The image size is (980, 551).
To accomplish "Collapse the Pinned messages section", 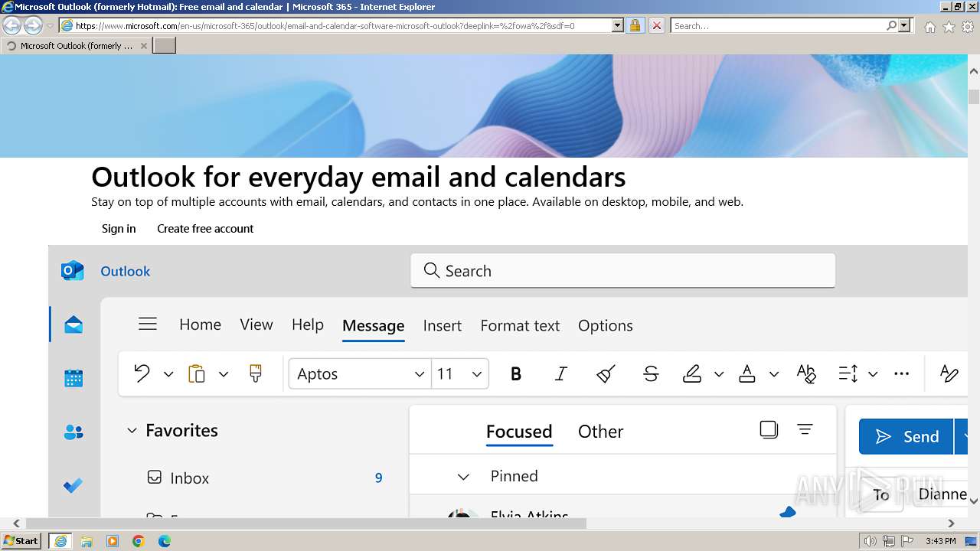I will [x=463, y=477].
